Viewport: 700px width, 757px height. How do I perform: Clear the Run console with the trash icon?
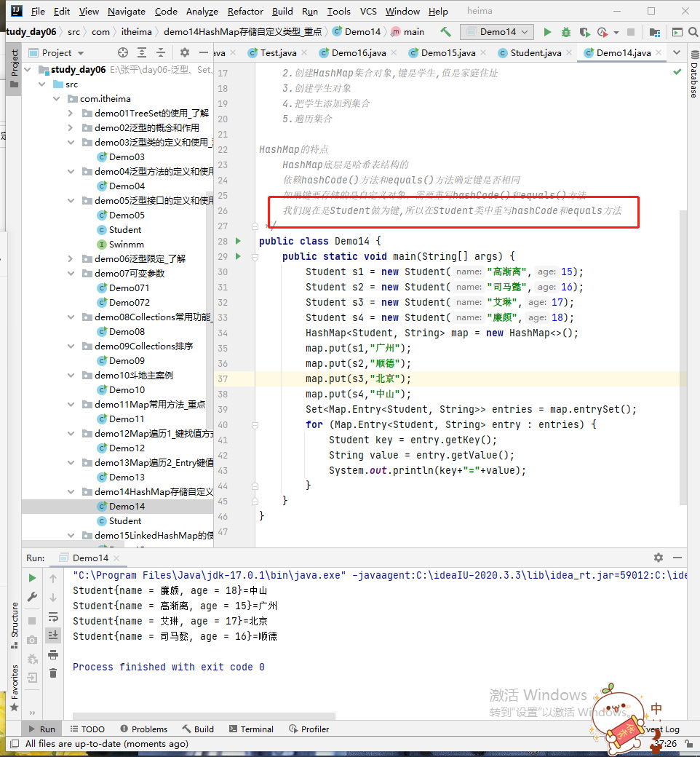(53, 673)
